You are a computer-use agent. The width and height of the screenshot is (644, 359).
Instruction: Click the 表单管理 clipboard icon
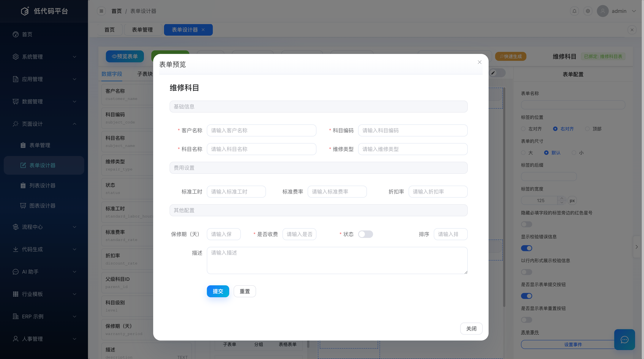tap(23, 145)
